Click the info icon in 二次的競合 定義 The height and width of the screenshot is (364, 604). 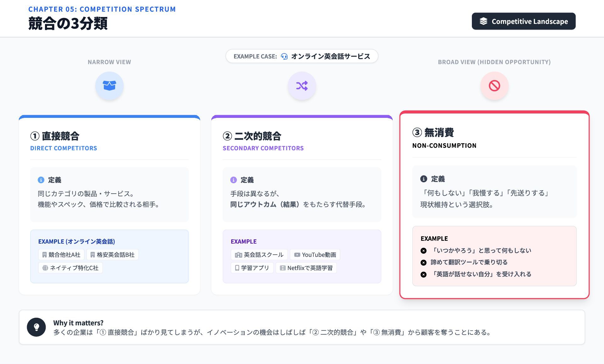(233, 180)
